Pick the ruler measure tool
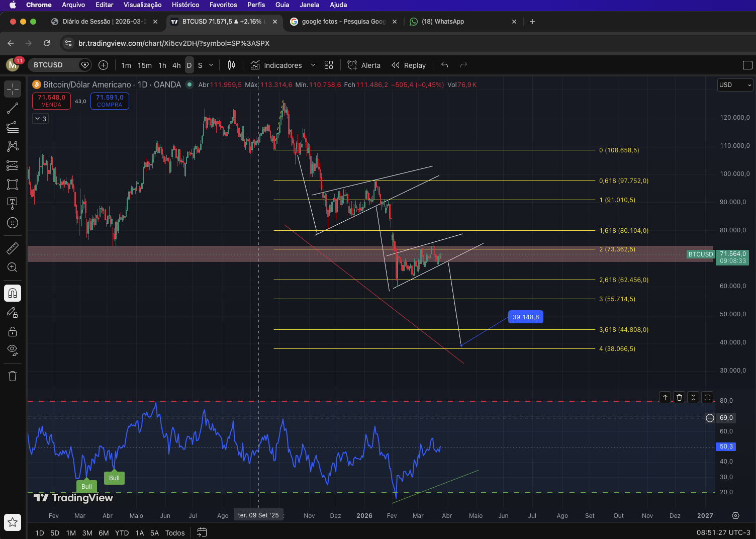 coord(13,248)
